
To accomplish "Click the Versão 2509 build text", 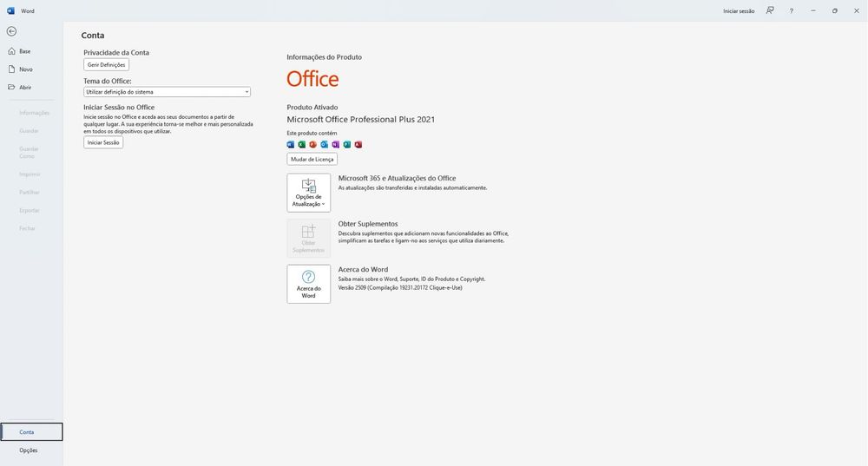I will click(x=400, y=288).
